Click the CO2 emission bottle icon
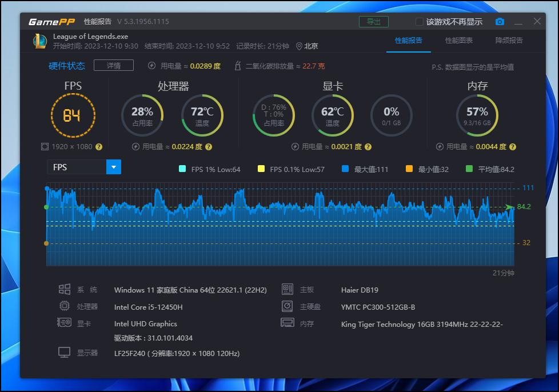 click(238, 66)
